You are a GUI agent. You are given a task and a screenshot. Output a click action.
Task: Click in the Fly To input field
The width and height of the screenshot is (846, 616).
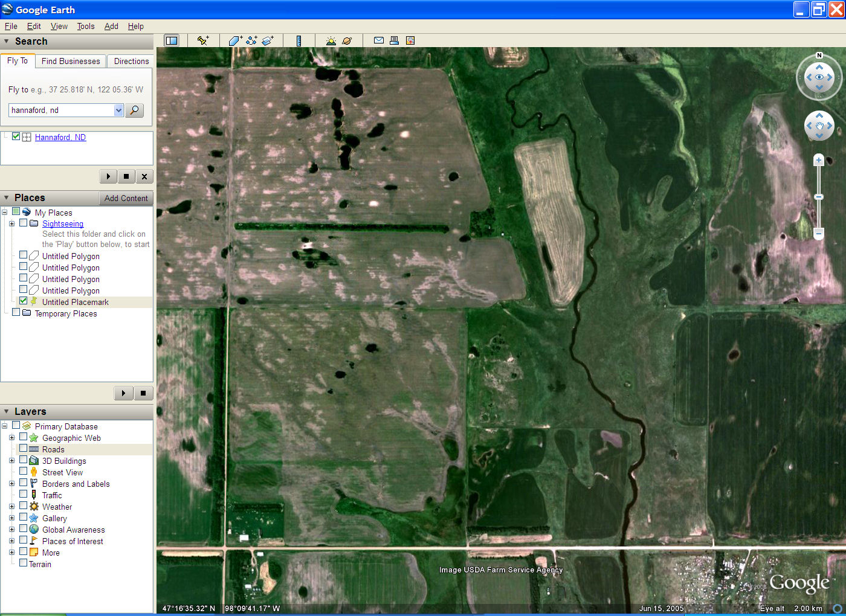click(x=61, y=111)
